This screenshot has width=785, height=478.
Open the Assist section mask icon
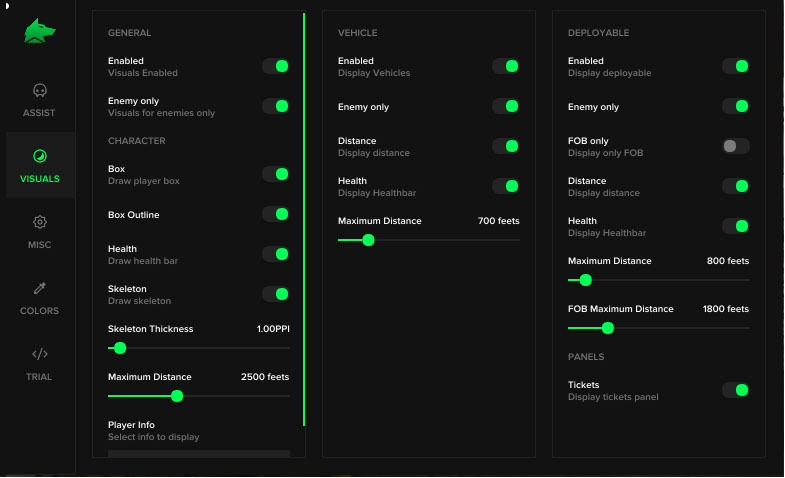pyautogui.click(x=40, y=91)
